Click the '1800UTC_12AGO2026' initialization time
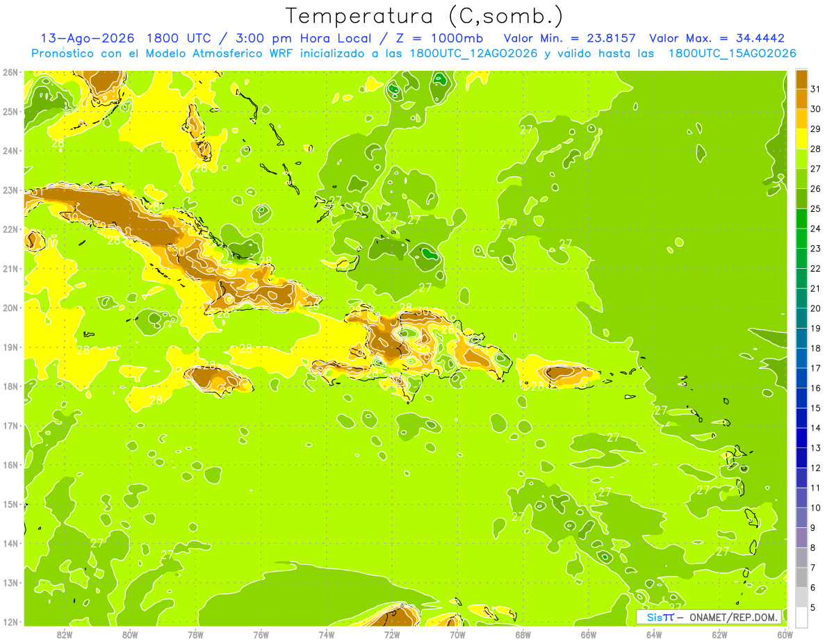The image size is (834, 644). [x=473, y=53]
